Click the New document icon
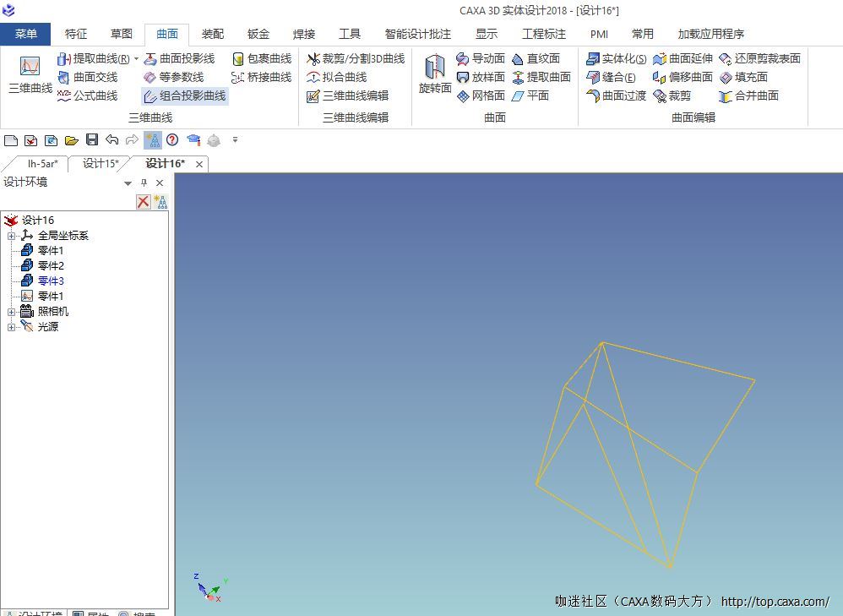Screen dimensions: 843x616 tap(11, 140)
